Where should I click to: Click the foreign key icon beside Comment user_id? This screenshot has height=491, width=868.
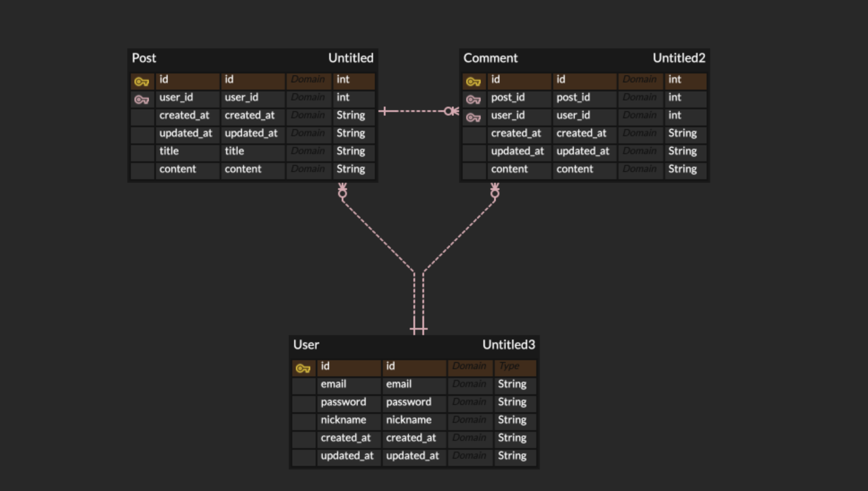[x=474, y=116]
